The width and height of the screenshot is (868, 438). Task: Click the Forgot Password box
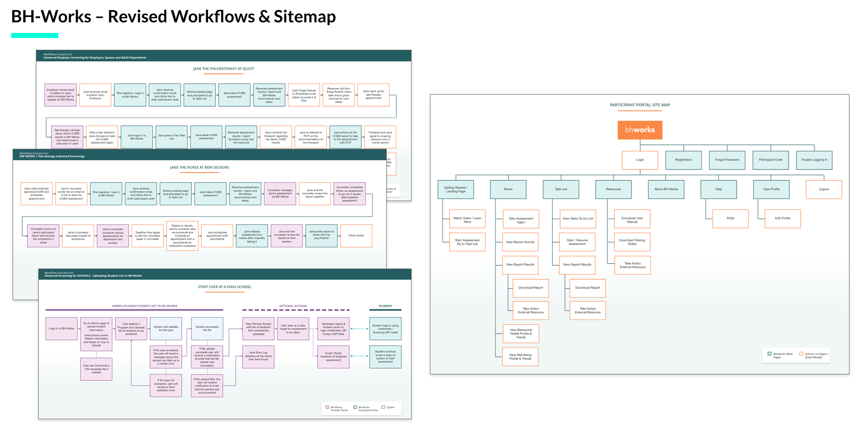[x=727, y=160]
